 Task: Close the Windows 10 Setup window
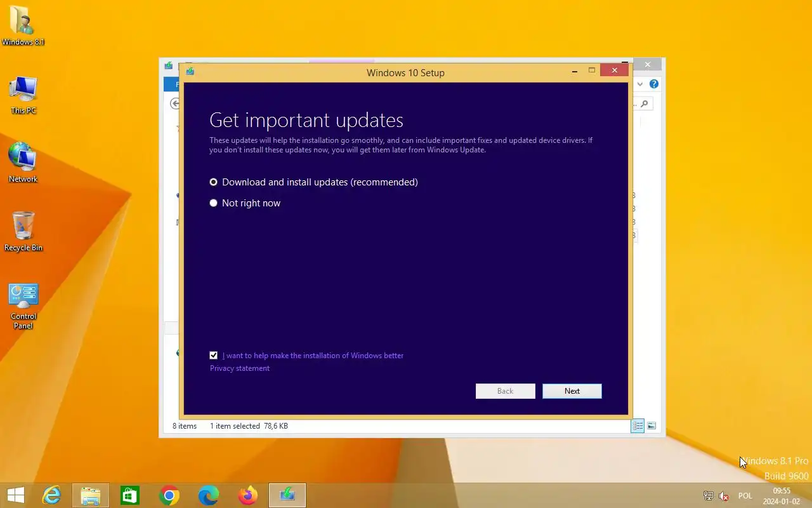click(614, 70)
